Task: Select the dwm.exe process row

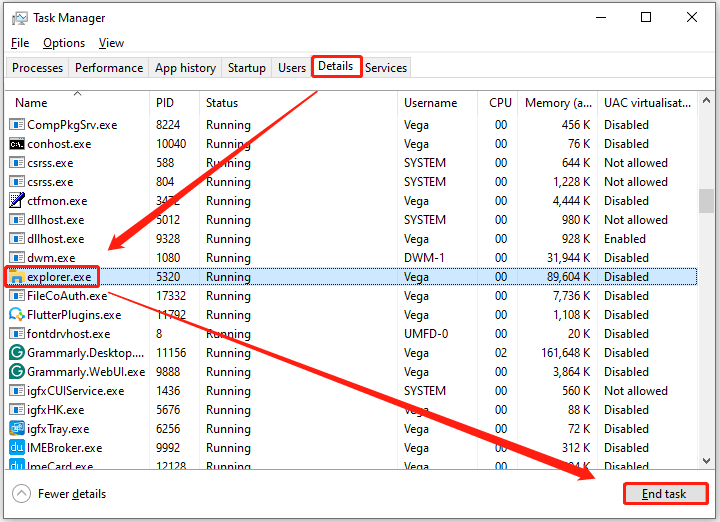Action: click(351, 258)
